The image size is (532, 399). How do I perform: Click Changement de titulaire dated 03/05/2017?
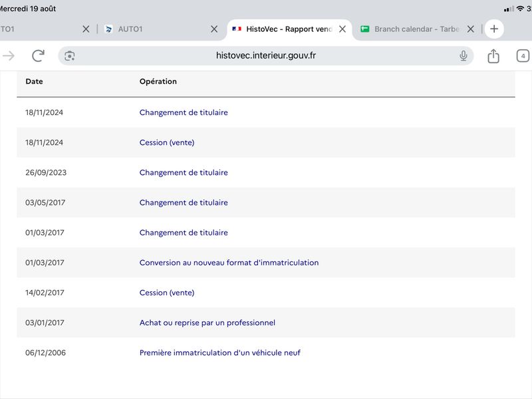coord(184,203)
